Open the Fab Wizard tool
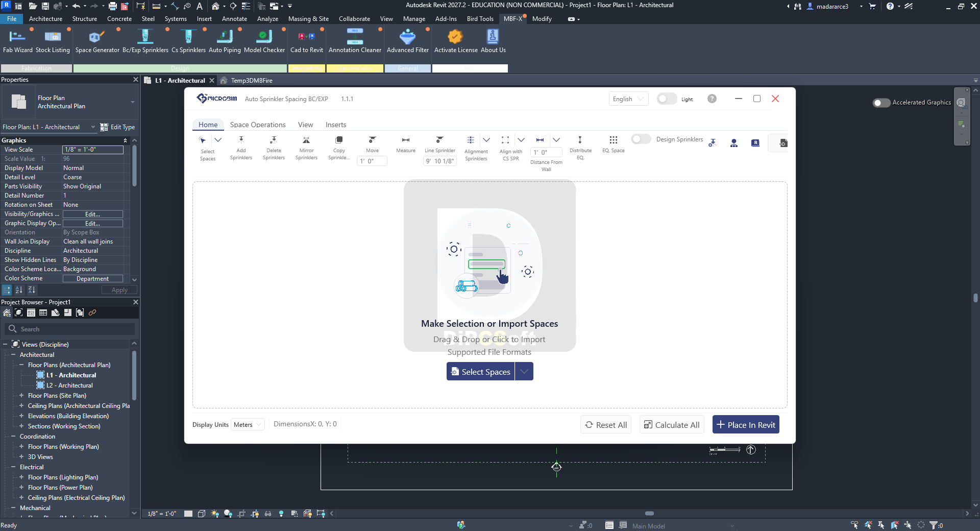Screen dimensions: 980x531 click(17, 41)
